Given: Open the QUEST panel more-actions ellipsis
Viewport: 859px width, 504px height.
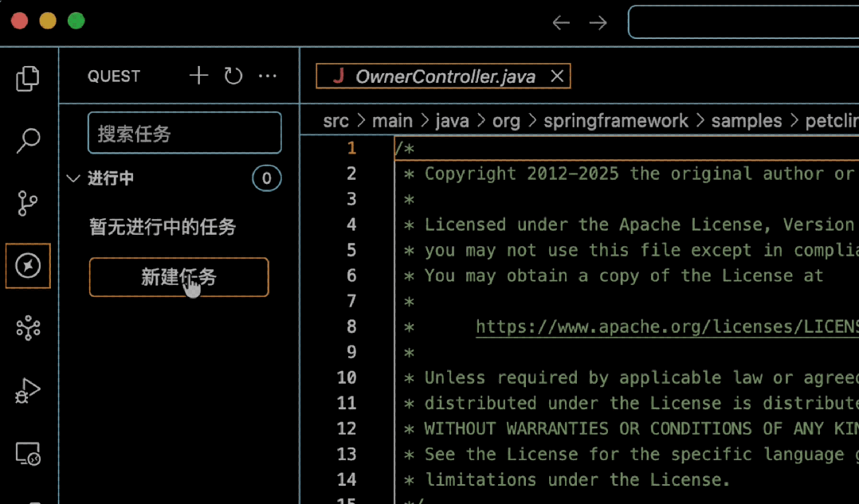Looking at the screenshot, I should pos(267,76).
